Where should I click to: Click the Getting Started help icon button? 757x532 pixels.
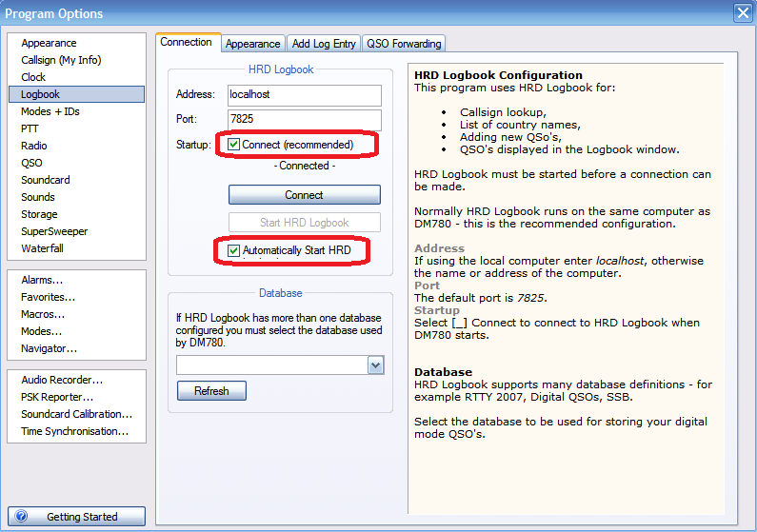point(76,517)
